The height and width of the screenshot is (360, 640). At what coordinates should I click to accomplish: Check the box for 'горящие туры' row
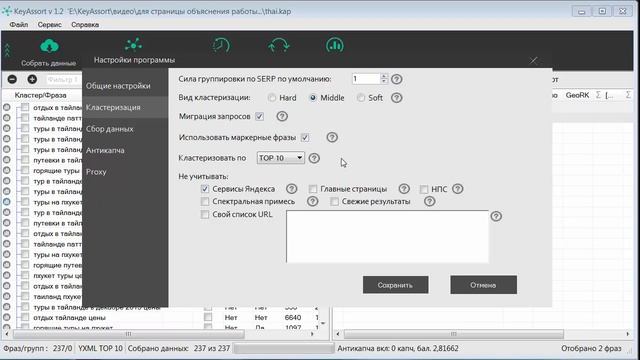point(25,171)
